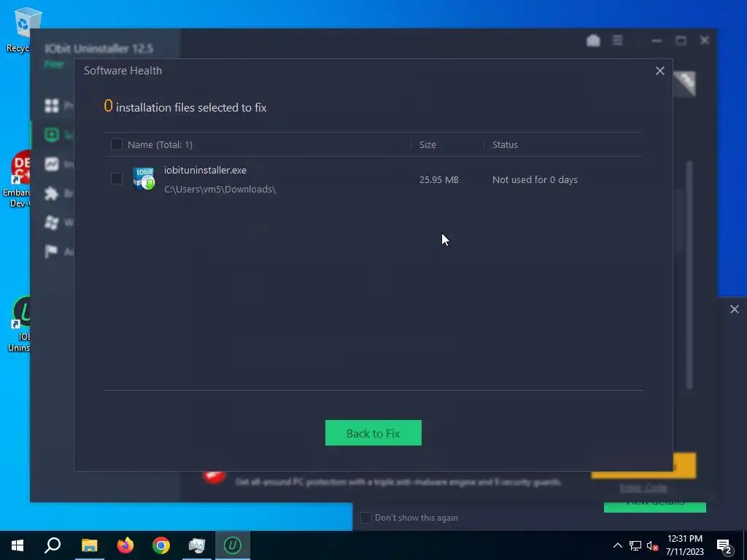This screenshot has height=560, width=747.
Task: Open File Explorer from the taskbar
Action: (89, 545)
